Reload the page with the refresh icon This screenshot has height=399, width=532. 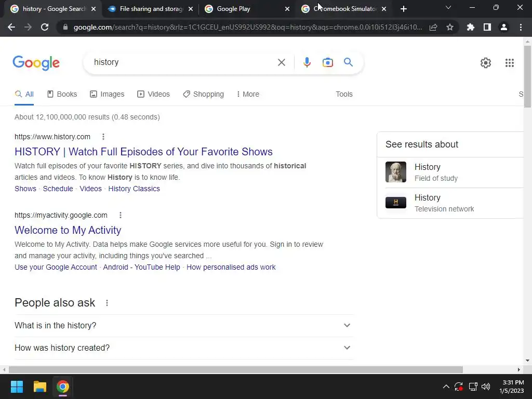click(45, 27)
